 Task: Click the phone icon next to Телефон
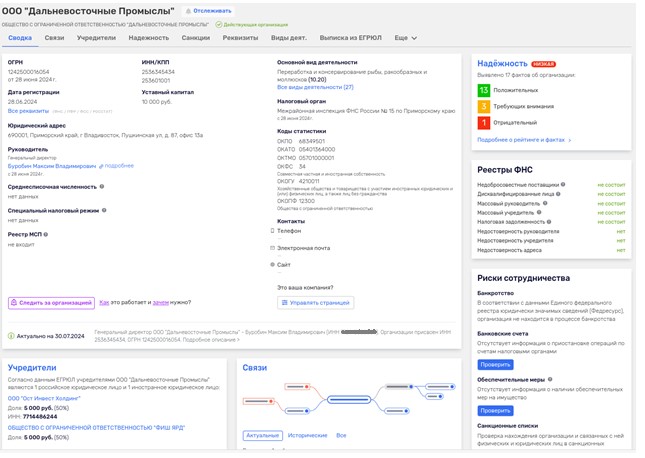point(272,231)
